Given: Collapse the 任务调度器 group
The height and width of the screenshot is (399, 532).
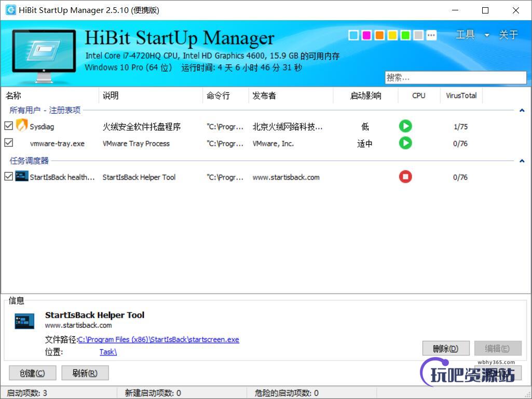Looking at the screenshot, I should click(522, 161).
